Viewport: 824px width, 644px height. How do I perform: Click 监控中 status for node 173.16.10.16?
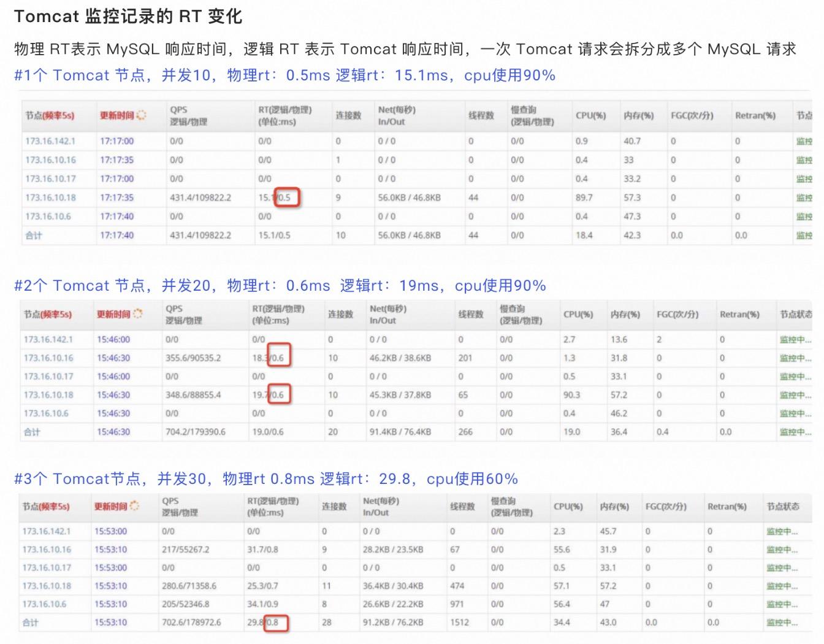click(x=794, y=358)
